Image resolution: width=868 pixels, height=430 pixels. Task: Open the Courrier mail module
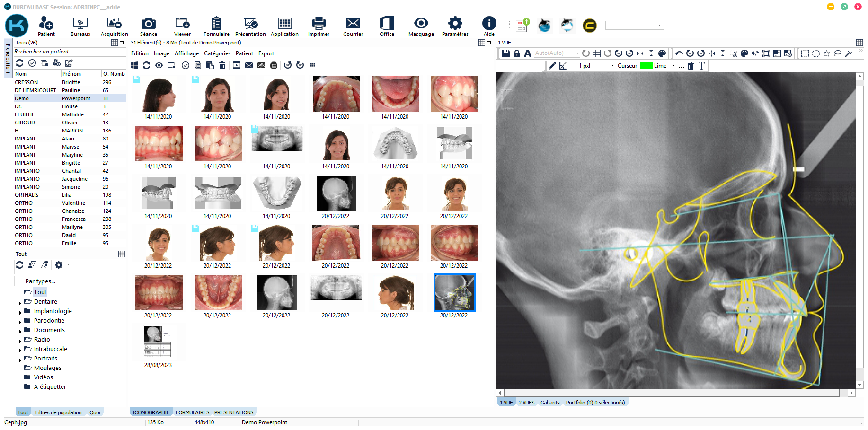(353, 26)
